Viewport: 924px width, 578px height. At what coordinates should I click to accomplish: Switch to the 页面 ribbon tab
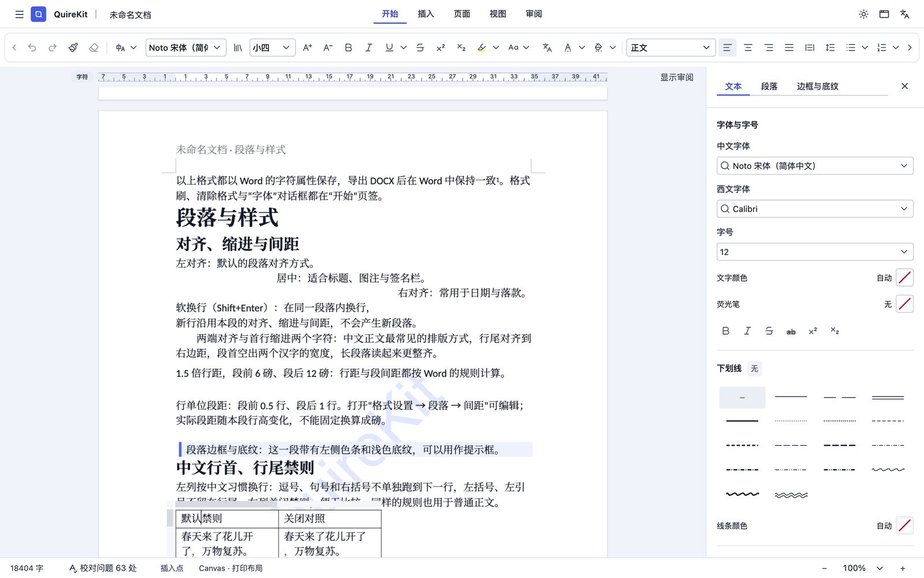462,14
